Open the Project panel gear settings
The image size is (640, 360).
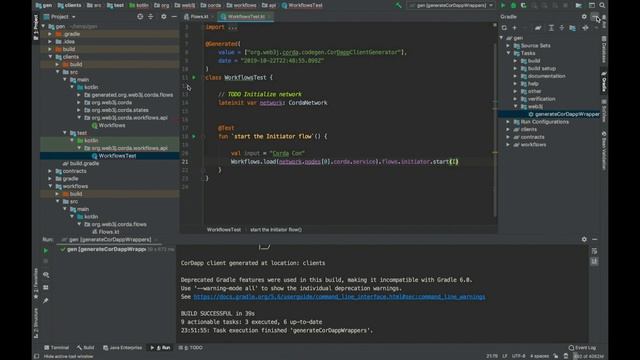click(164, 17)
